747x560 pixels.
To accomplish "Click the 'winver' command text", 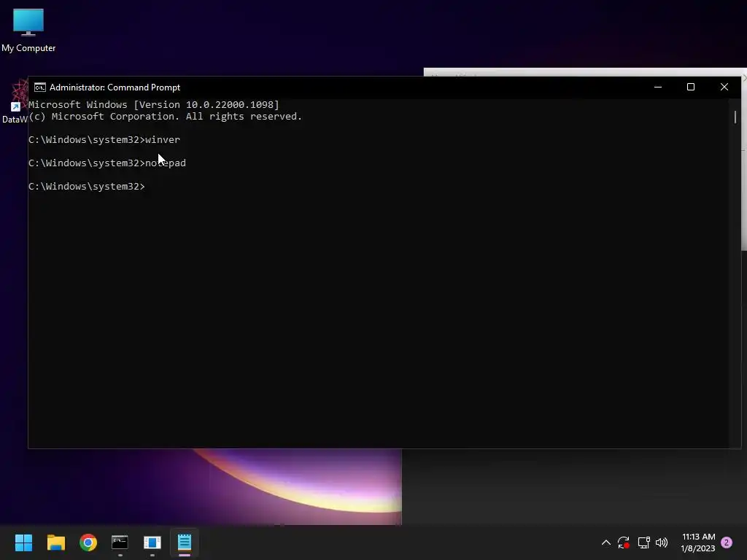I will click(x=163, y=139).
